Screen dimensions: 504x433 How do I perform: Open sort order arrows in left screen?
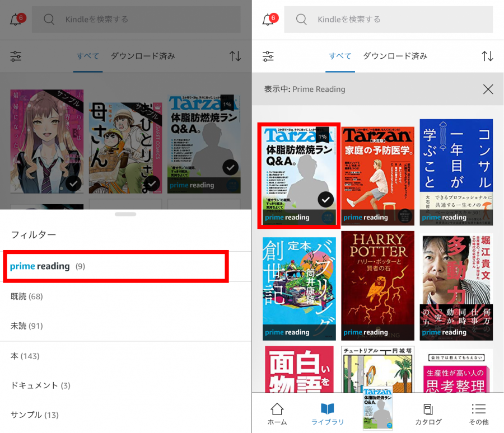click(x=235, y=56)
